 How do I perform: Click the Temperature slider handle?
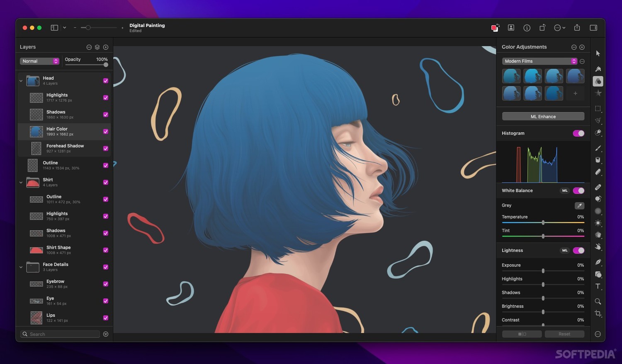[543, 223]
